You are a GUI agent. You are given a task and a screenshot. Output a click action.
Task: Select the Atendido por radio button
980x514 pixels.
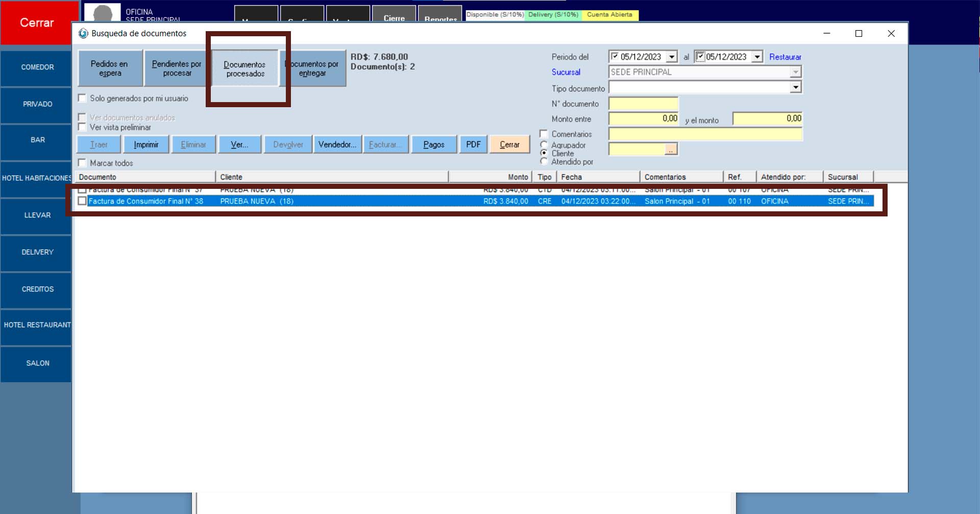point(544,162)
